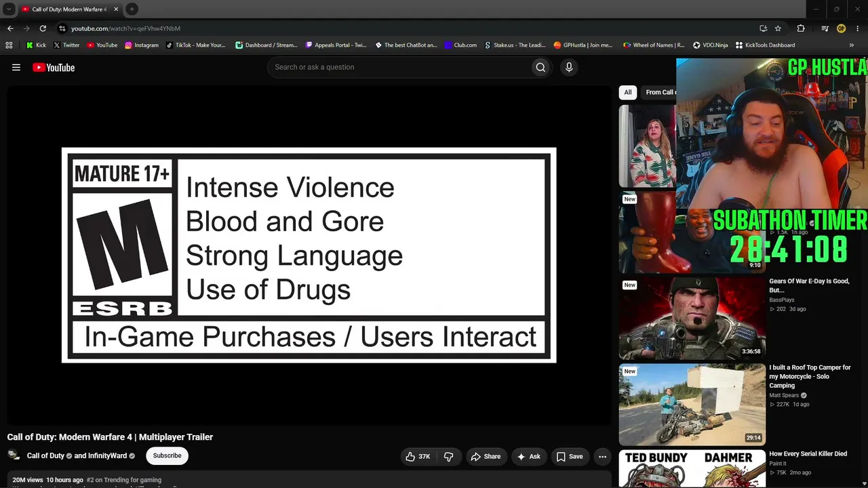
Task: Click the '#2 on Trending for gaming' text
Action: pyautogui.click(x=124, y=480)
